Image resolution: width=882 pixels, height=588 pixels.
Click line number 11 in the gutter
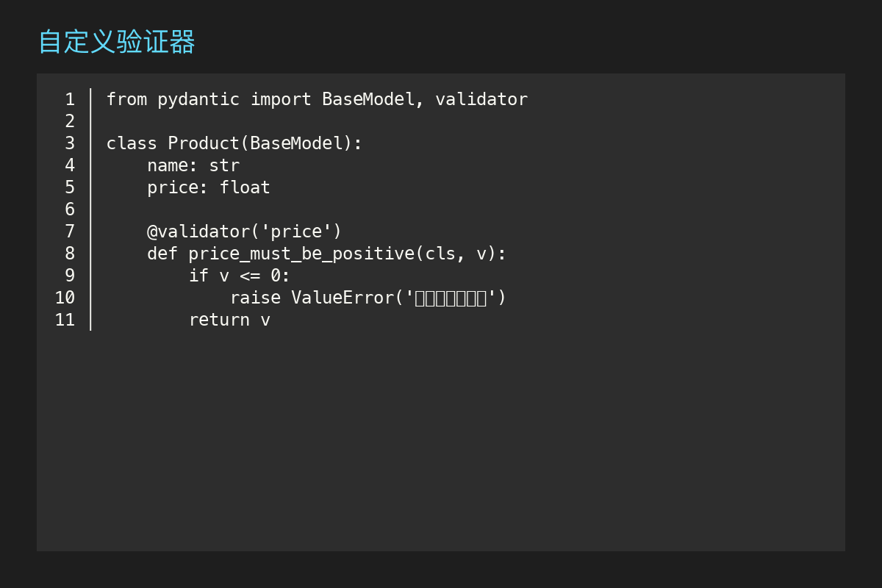coord(65,320)
